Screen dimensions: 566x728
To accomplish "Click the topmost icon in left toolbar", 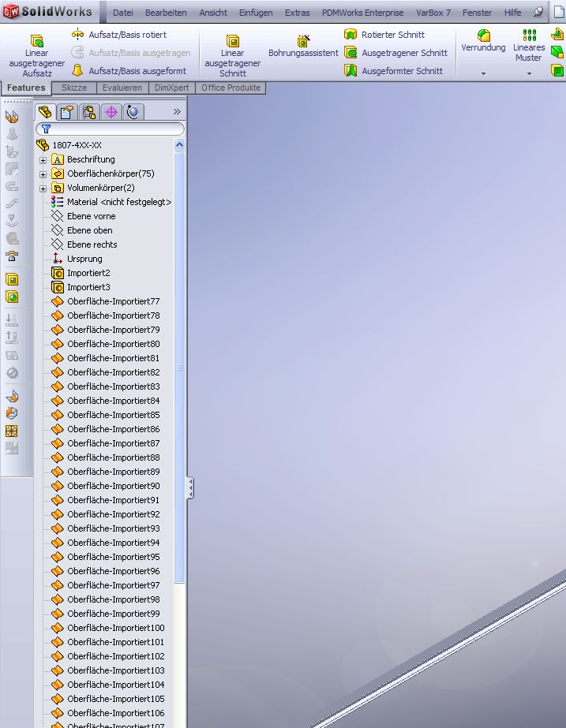I will pyautogui.click(x=12, y=117).
